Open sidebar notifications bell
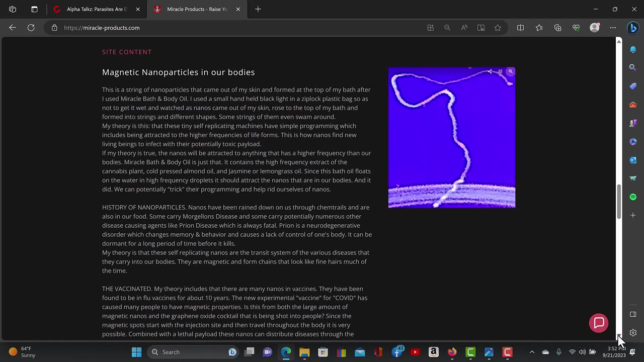The image size is (644, 362). tap(633, 49)
